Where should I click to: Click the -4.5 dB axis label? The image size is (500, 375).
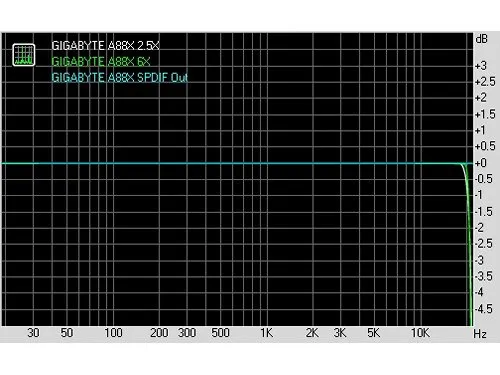point(483,309)
